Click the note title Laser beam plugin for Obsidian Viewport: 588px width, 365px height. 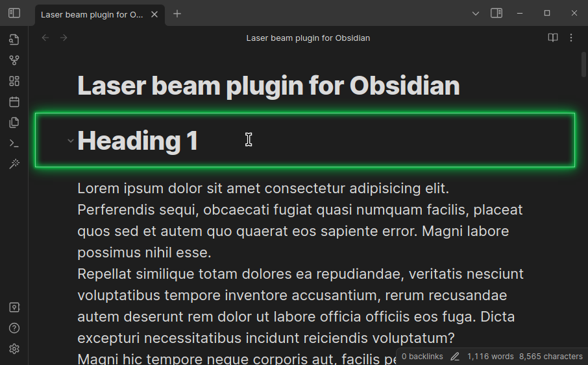tap(269, 87)
